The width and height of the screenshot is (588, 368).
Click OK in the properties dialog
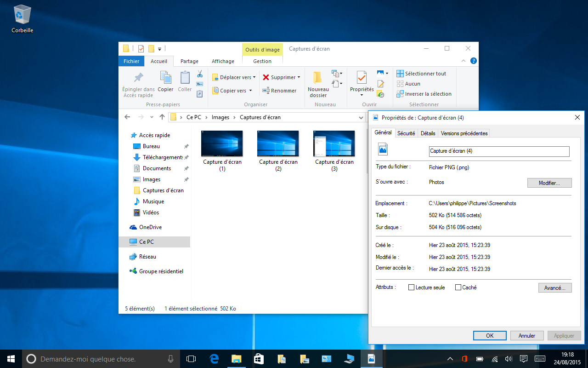490,336
